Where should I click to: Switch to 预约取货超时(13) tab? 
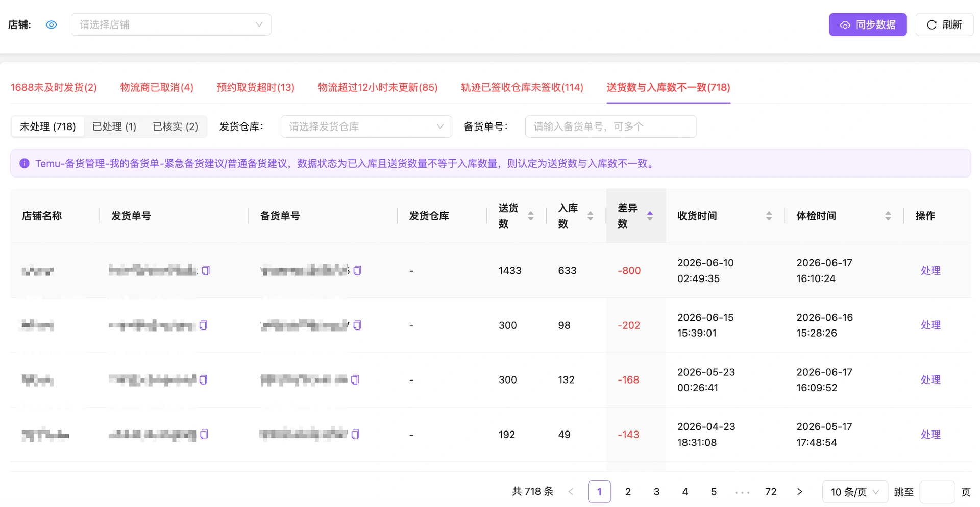(256, 87)
